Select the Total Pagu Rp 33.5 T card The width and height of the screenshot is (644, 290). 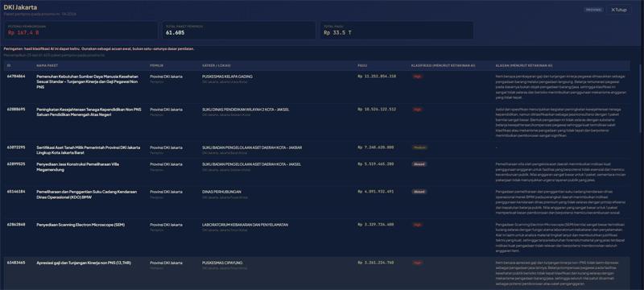tap(397, 31)
